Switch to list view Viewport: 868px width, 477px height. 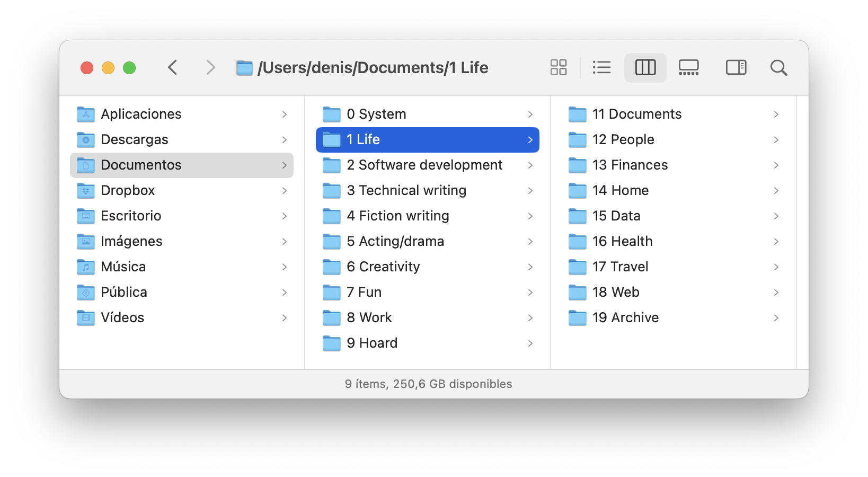tap(602, 67)
